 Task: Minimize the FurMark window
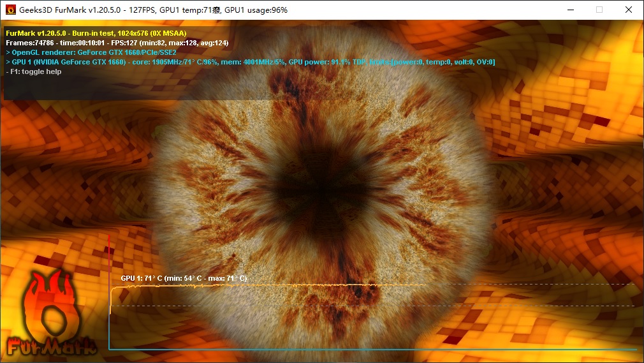coord(571,10)
